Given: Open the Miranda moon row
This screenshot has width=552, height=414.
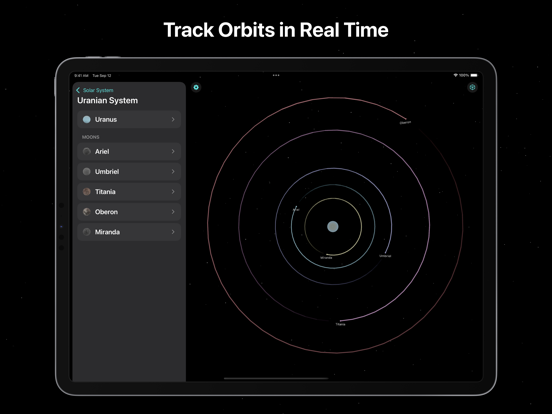Looking at the screenshot, I should pyautogui.click(x=129, y=232).
